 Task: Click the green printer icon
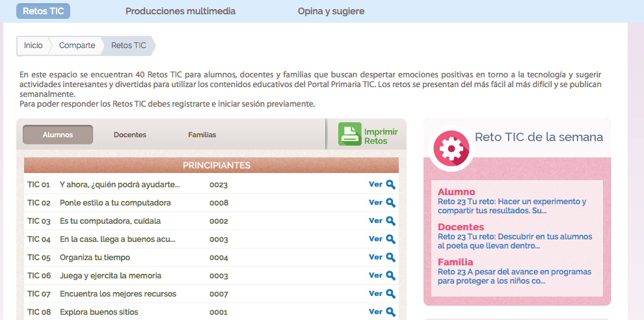pos(349,134)
